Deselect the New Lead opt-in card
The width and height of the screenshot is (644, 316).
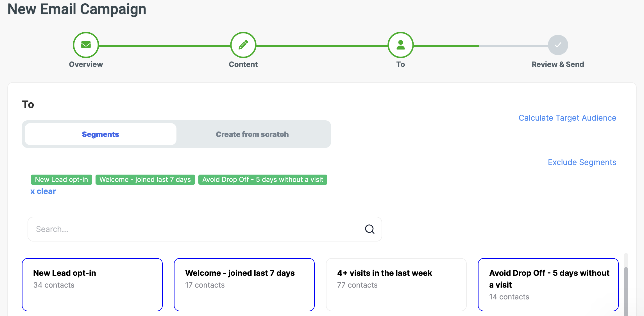pyautogui.click(x=92, y=285)
